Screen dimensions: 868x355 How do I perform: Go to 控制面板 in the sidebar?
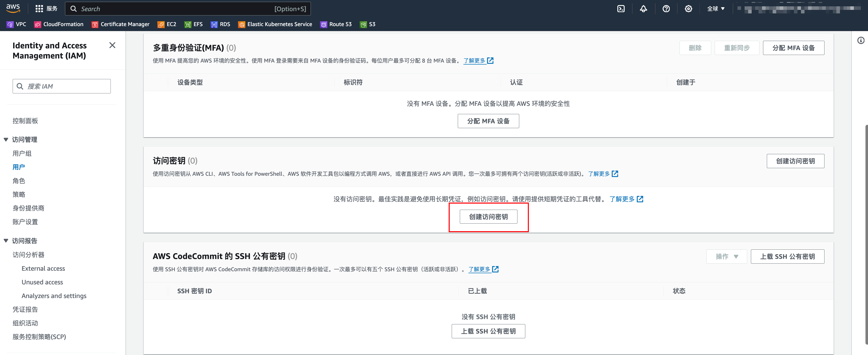pyautogui.click(x=25, y=121)
